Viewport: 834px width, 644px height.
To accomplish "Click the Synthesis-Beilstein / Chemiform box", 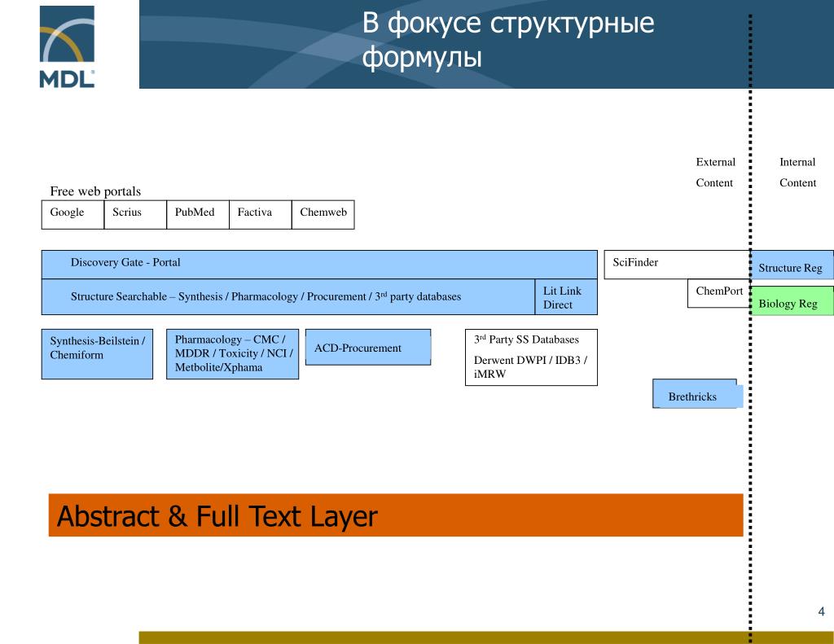I will tap(98, 354).
